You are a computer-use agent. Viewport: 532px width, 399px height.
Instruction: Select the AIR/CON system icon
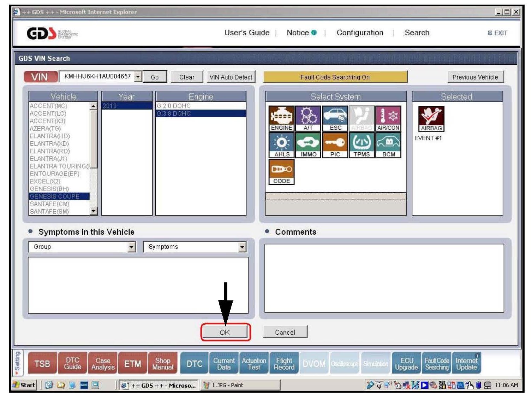click(388, 118)
